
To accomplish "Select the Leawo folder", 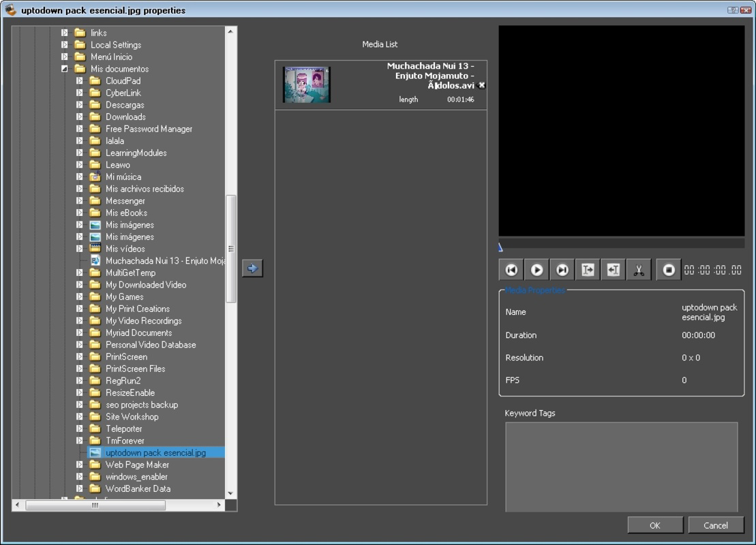I will tap(118, 165).
